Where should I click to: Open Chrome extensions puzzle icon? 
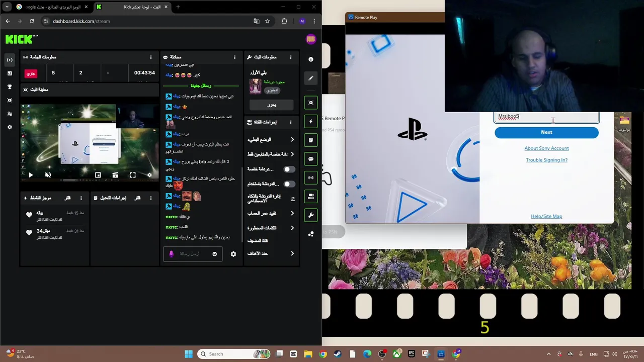(284, 21)
